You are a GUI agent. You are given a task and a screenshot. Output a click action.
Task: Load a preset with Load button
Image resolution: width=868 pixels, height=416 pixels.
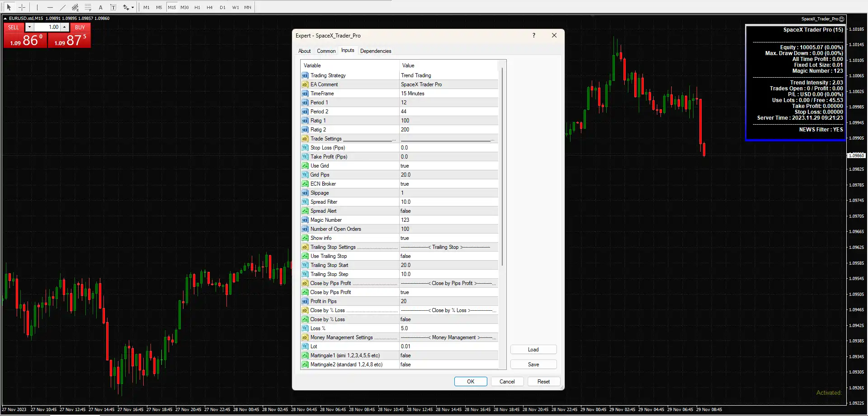(x=533, y=350)
